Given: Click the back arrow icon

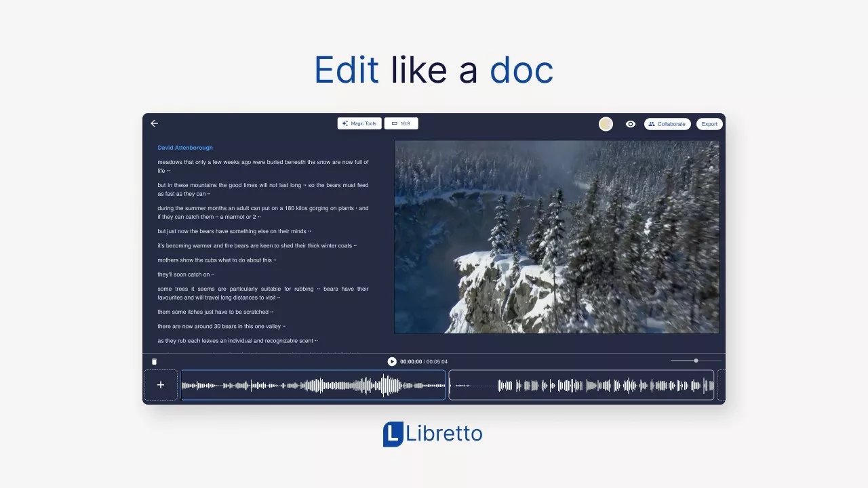Looking at the screenshot, I should pyautogui.click(x=154, y=123).
